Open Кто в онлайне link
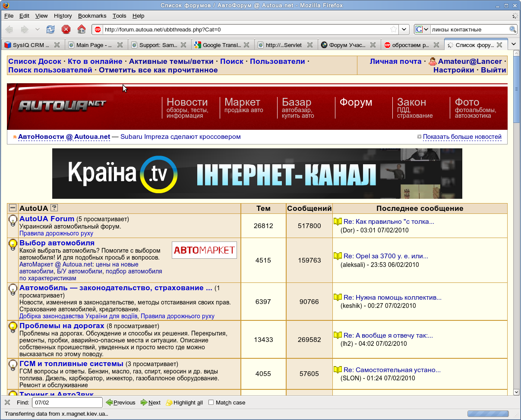The width and height of the screenshot is (521, 420). coord(95,61)
